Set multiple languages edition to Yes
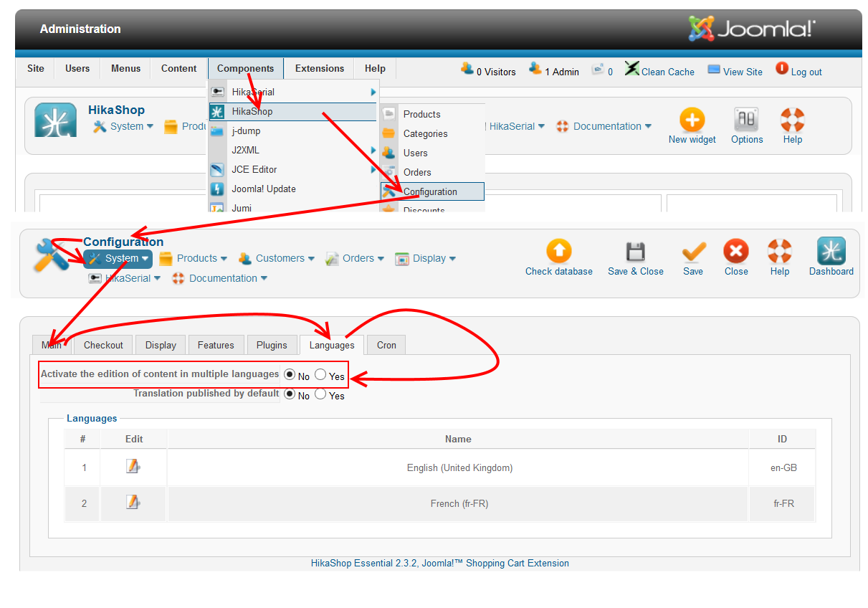868x608 pixels. click(x=320, y=374)
